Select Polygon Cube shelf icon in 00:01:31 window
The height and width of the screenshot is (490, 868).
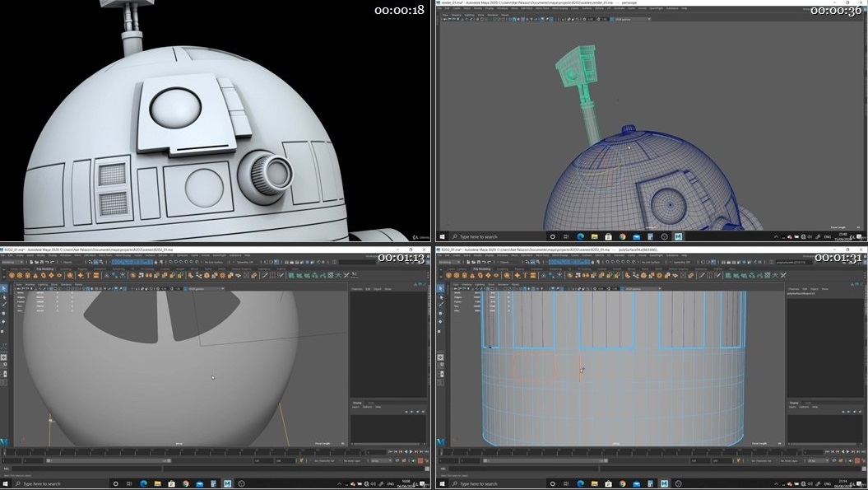coord(457,275)
